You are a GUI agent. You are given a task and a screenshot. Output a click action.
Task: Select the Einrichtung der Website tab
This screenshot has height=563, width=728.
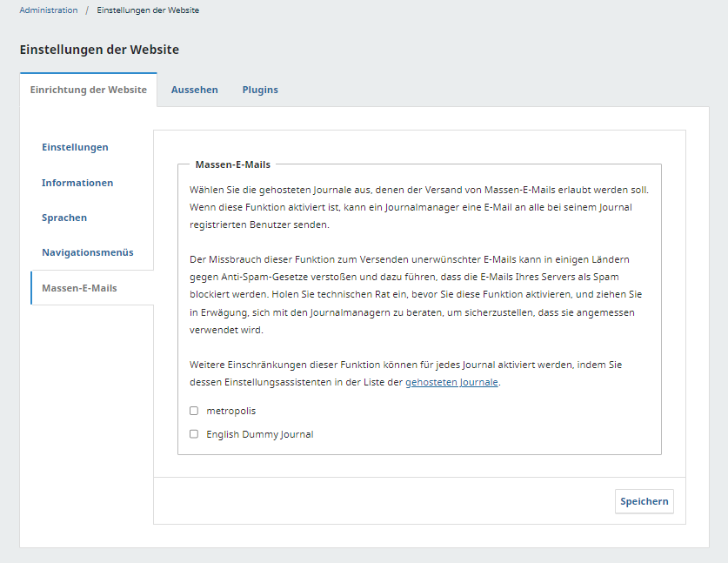tap(88, 90)
